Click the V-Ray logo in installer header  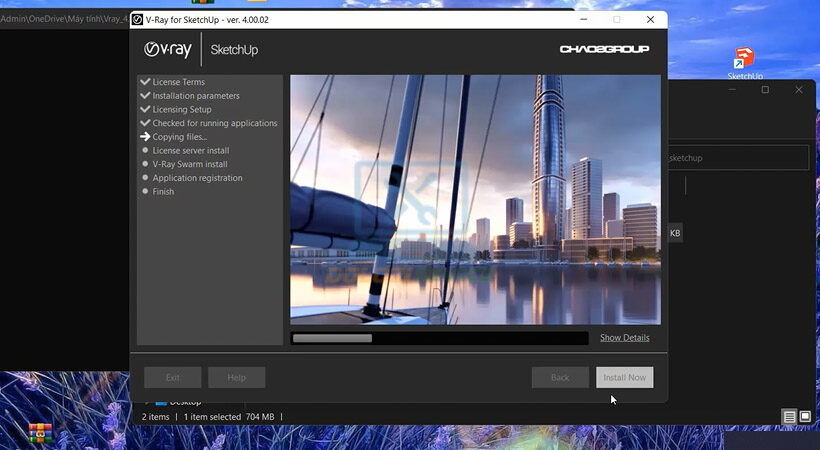point(167,49)
